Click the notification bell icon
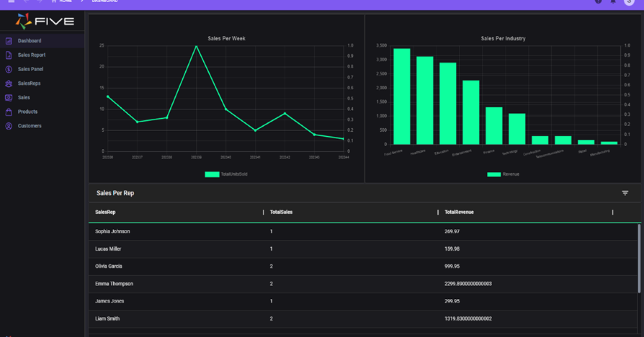The height and width of the screenshot is (337, 644). click(x=613, y=2)
